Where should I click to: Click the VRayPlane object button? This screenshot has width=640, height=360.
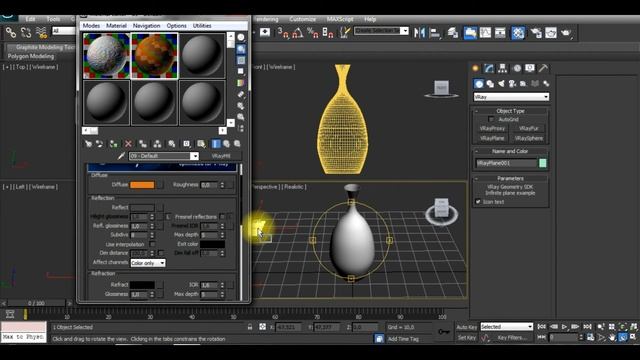[492, 138]
